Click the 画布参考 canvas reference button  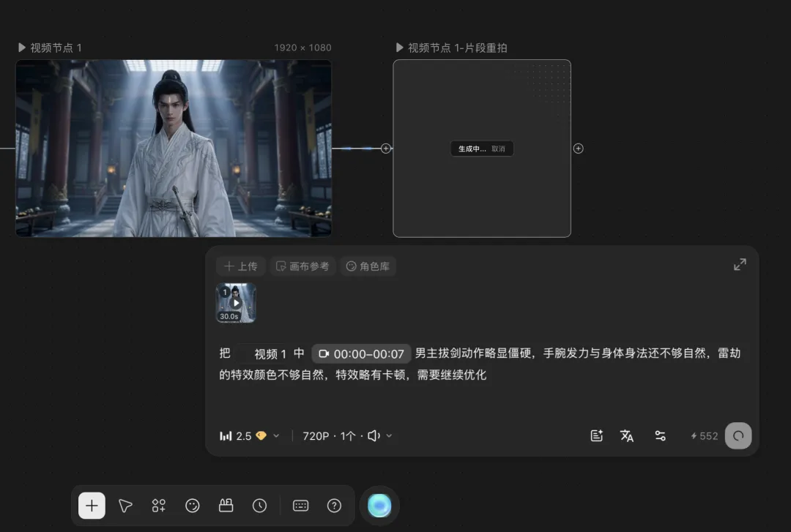tap(302, 266)
